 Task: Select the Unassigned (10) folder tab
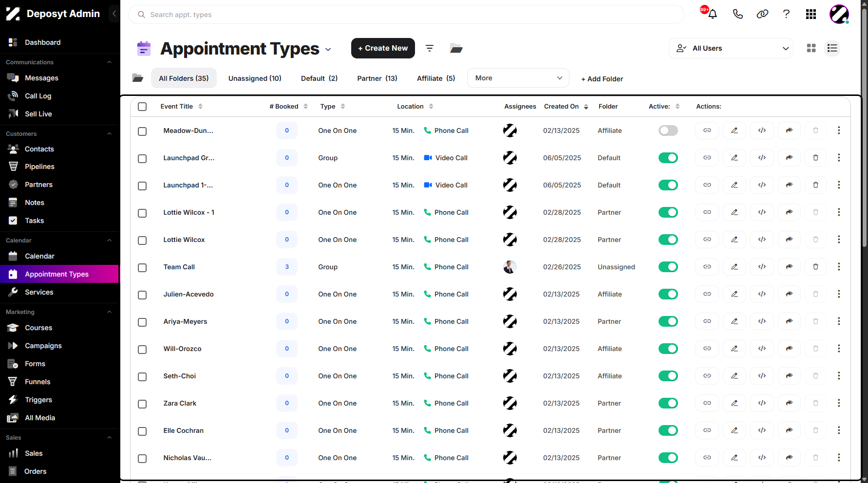(x=255, y=78)
